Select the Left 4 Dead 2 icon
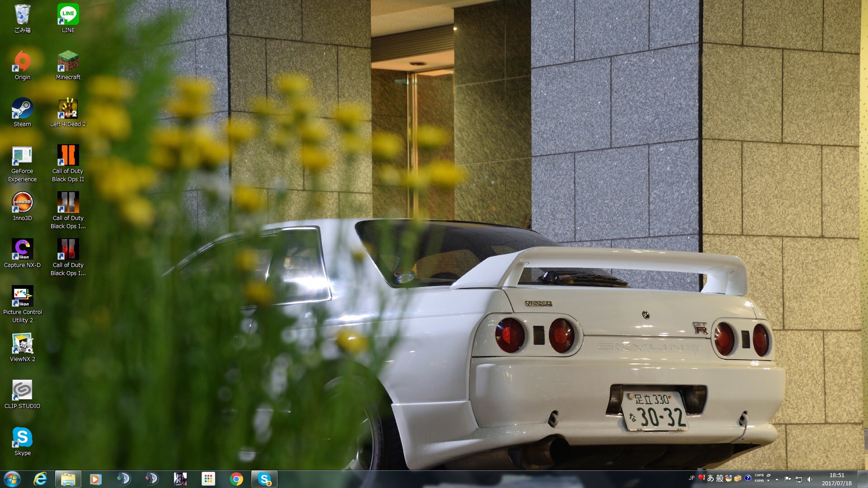868x488 pixels. 68,109
